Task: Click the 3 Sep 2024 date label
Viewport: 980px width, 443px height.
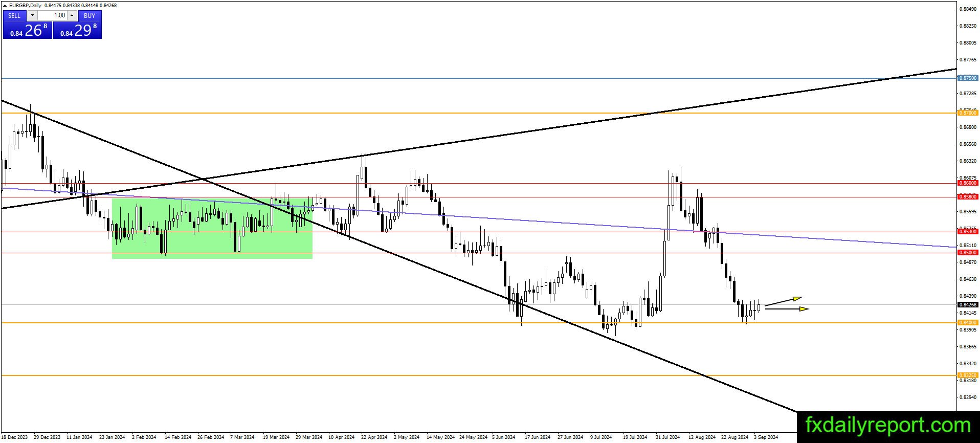Action: click(766, 437)
